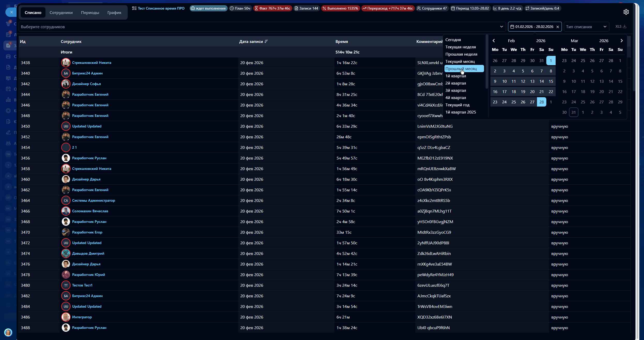Switch to the Сотрудники tab
This screenshot has width=644, height=340.
pyautogui.click(x=61, y=12)
